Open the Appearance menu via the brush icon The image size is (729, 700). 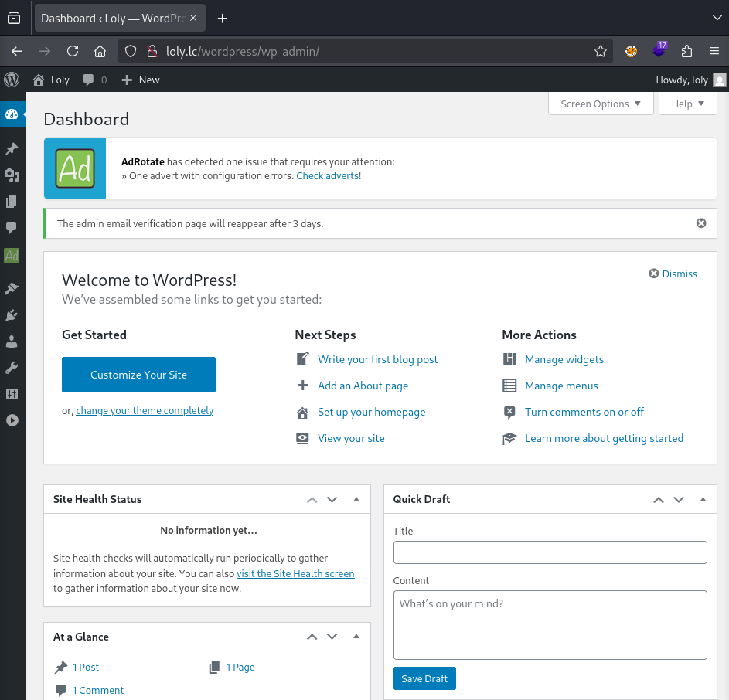[x=12, y=287]
